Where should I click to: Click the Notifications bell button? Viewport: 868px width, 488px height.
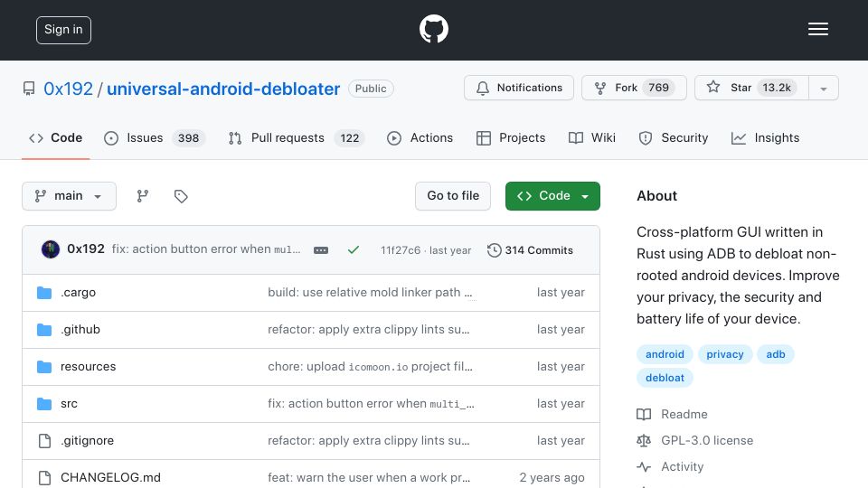(519, 88)
